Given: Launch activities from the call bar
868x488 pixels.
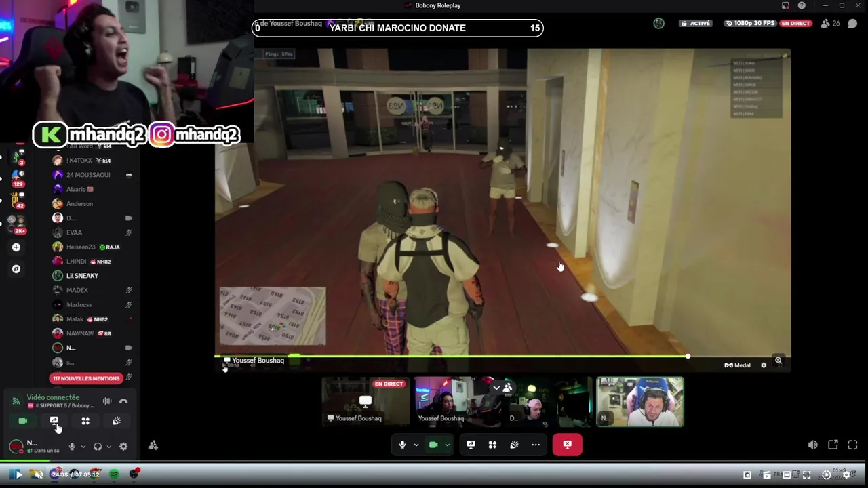Looking at the screenshot, I should pos(492,445).
